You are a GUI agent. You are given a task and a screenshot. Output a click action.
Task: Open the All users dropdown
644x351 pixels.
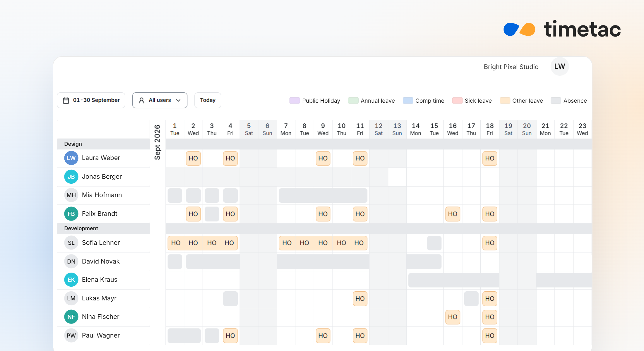click(160, 100)
